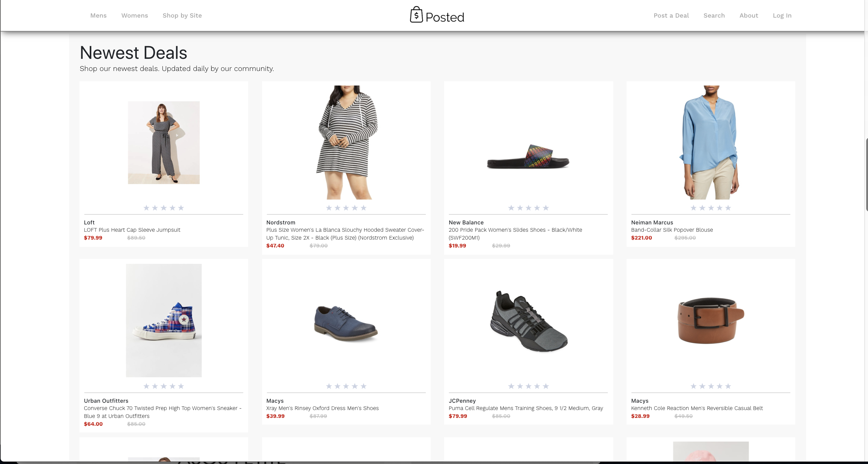Rate Xray Oxford shoes five stars
This screenshot has width=868, height=464.
click(364, 386)
